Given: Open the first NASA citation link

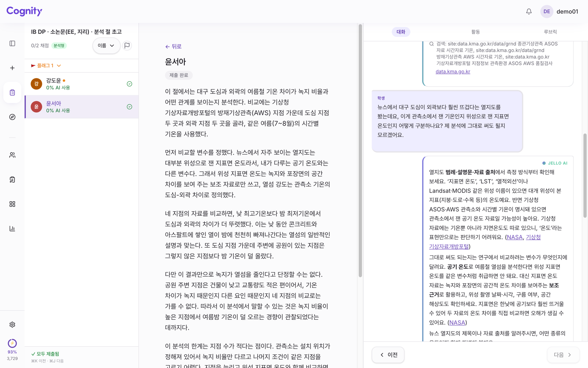Looking at the screenshot, I should click(x=514, y=237).
